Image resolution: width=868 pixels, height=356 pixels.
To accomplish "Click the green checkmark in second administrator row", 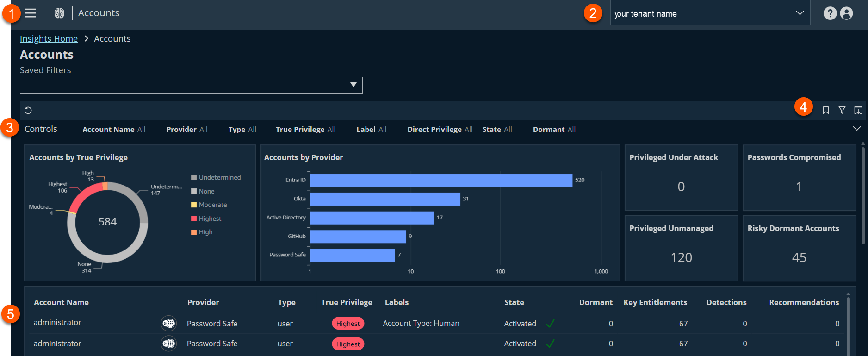I will click(x=550, y=344).
